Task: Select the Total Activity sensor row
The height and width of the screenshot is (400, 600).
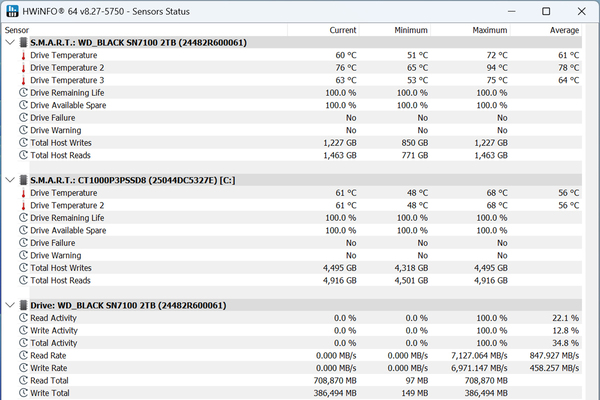Action: (x=293, y=343)
